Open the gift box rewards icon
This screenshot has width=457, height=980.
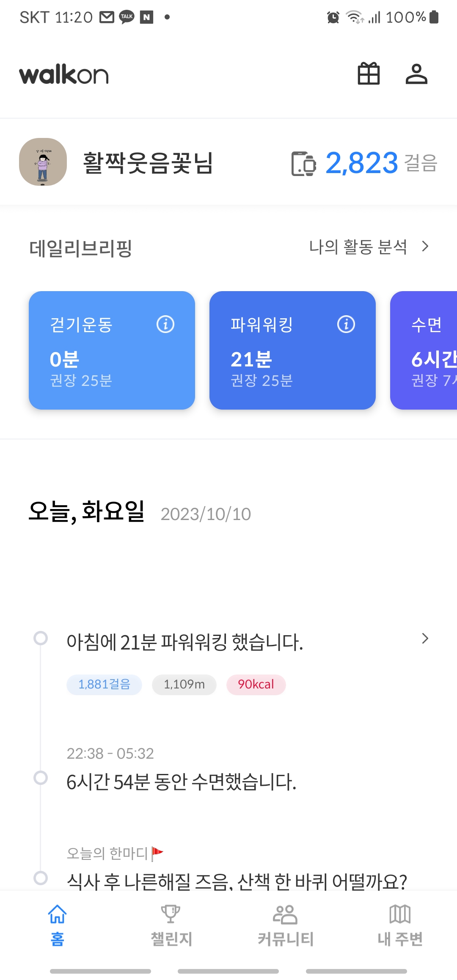pyautogui.click(x=369, y=74)
